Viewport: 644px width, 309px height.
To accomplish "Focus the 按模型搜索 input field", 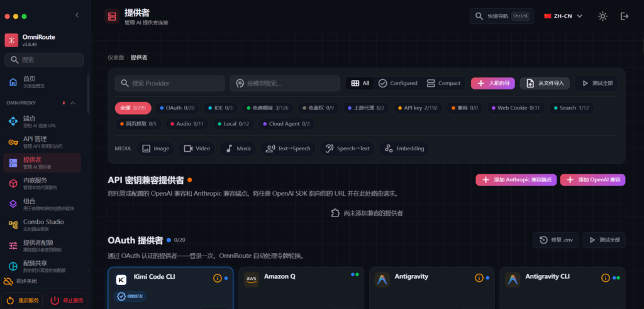I will 285,83.
